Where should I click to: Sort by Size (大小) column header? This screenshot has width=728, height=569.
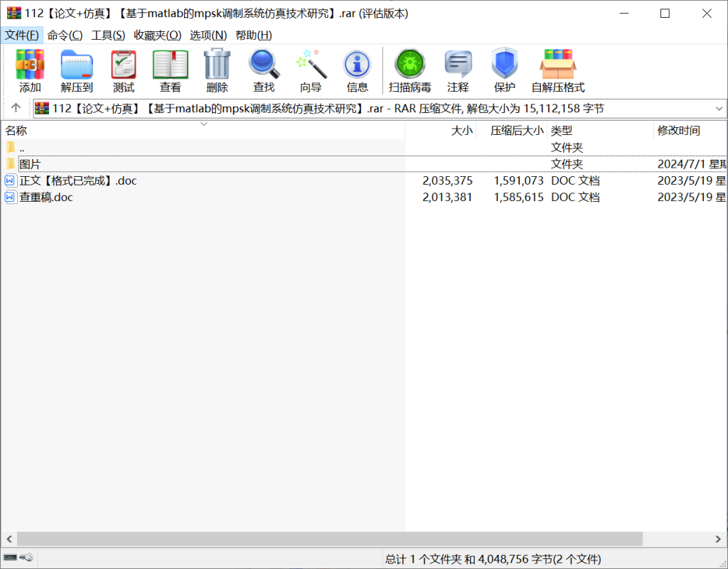441,130
